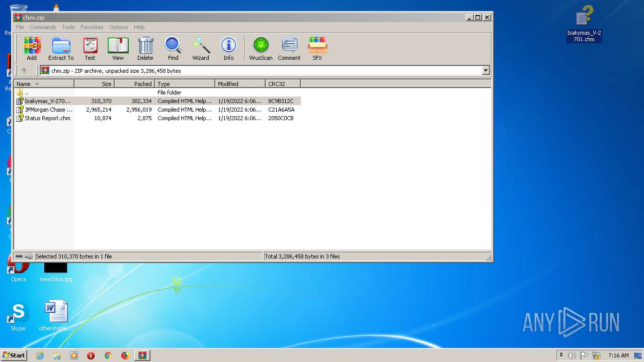Click the packed size 2,875 cell
The width and height of the screenshot is (644, 362).
point(144,118)
